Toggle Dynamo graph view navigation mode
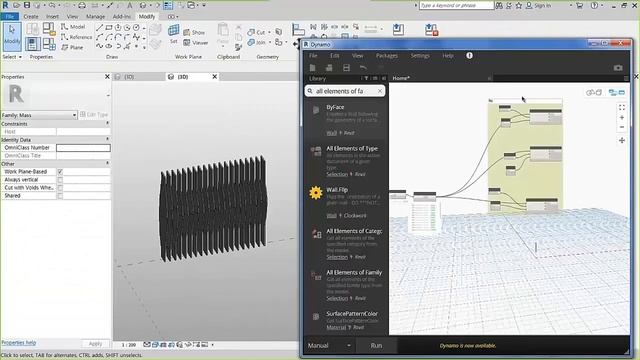Screen dimensions: 640x360 [x=617, y=93]
